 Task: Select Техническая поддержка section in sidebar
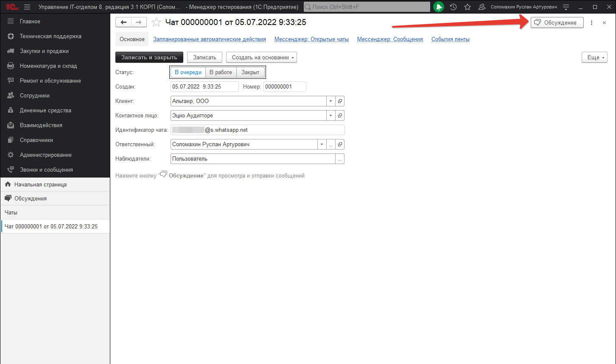pos(50,36)
